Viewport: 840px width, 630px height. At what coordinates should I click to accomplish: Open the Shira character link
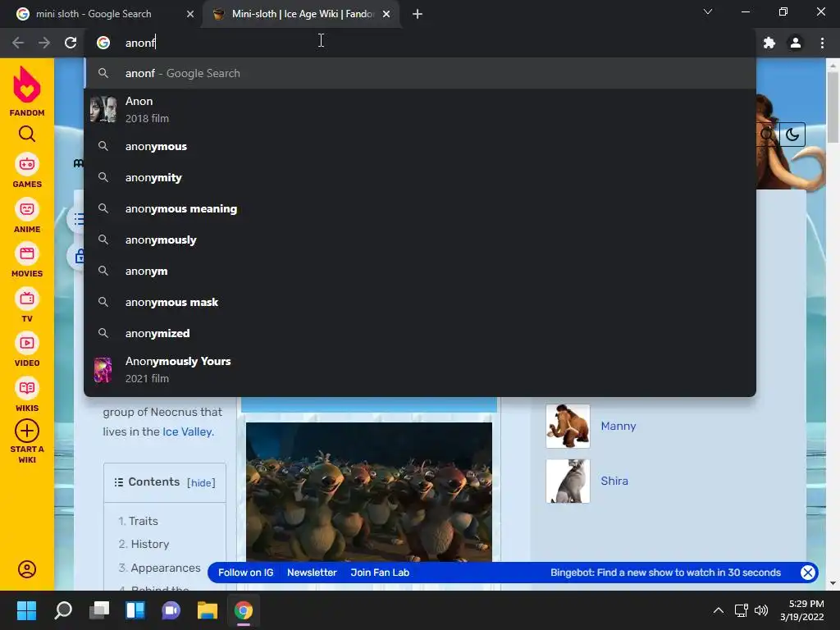pos(614,481)
